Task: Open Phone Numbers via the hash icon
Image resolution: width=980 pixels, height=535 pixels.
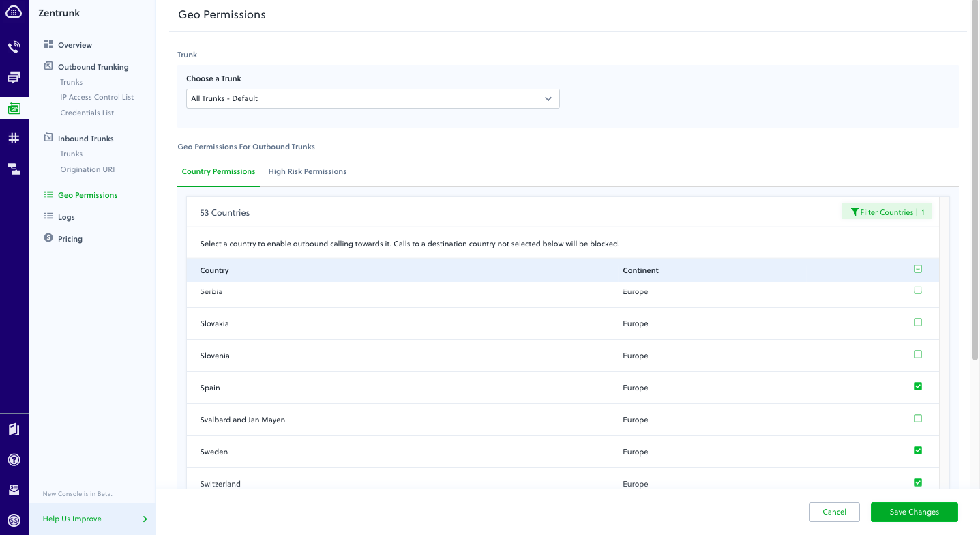Action: coord(14,138)
